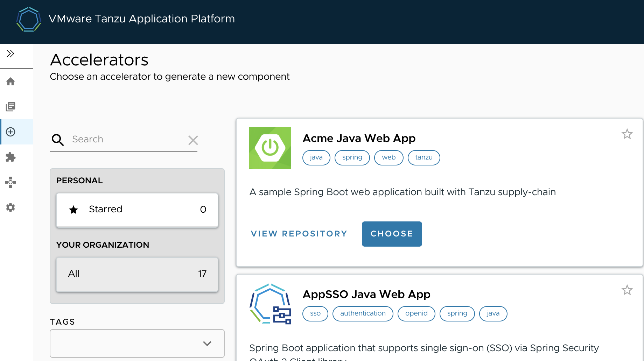The width and height of the screenshot is (644, 361).
Task: Open the Docs library sidebar icon
Action: click(x=10, y=107)
